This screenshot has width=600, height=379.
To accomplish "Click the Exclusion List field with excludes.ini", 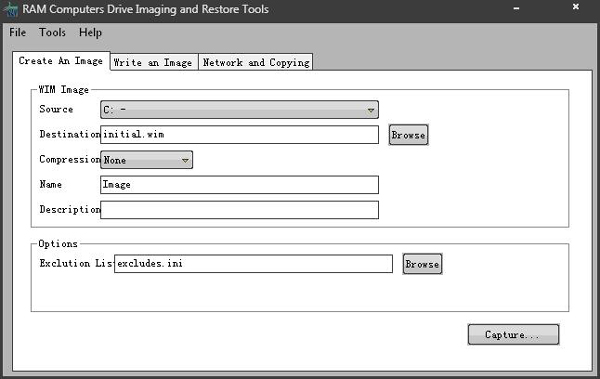I will [x=253, y=264].
